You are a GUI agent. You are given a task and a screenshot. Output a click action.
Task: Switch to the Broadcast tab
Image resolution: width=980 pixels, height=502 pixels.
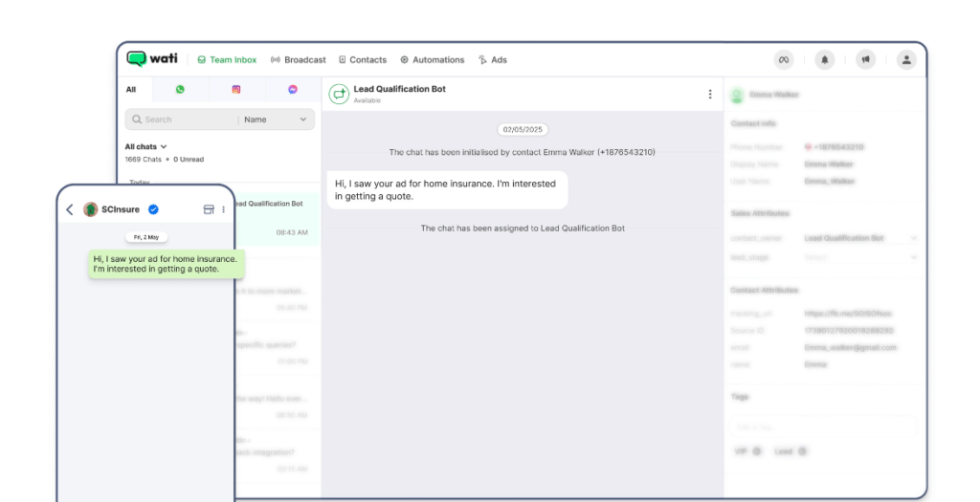pyautogui.click(x=299, y=59)
